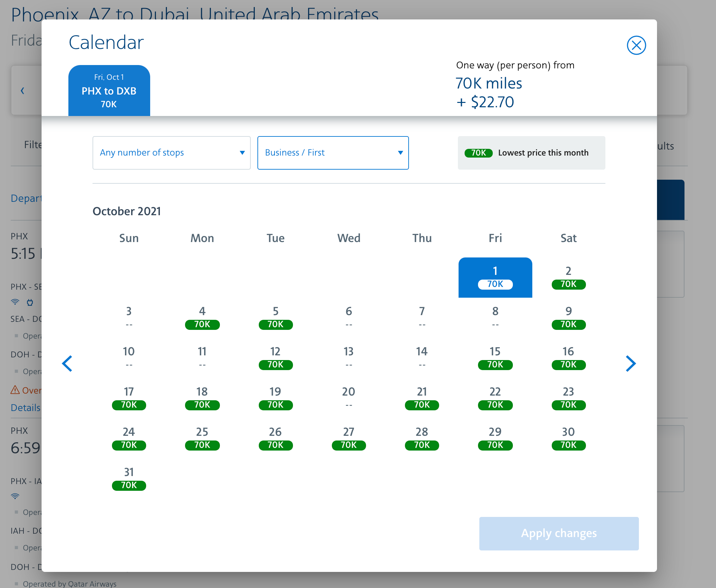Pick October 21 70K fare
Image resolution: width=716 pixels, height=588 pixels.
pyautogui.click(x=422, y=398)
